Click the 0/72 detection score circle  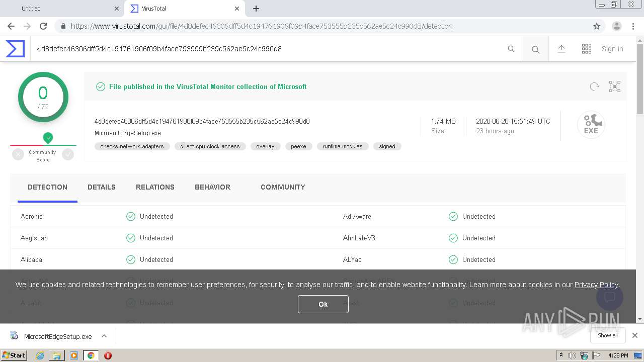coord(43,97)
